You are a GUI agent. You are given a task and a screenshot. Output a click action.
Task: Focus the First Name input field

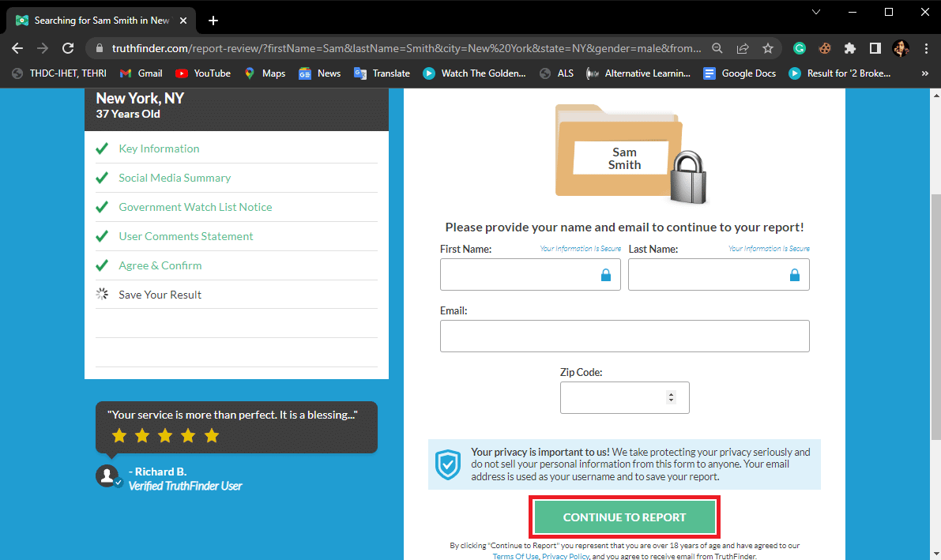tap(530, 274)
